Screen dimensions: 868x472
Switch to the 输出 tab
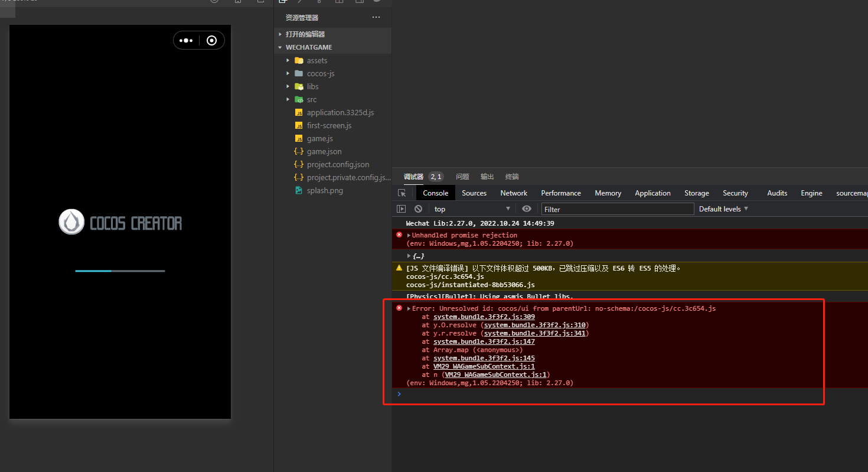pos(487,177)
